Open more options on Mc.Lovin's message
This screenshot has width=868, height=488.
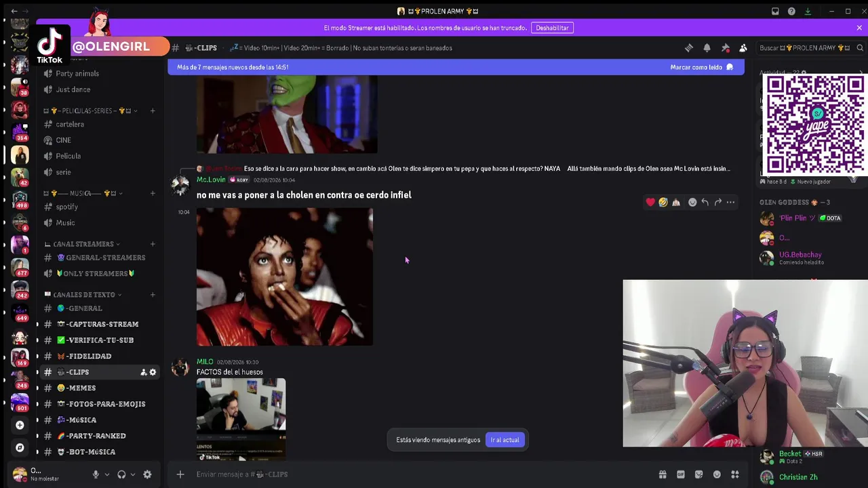[x=730, y=202]
